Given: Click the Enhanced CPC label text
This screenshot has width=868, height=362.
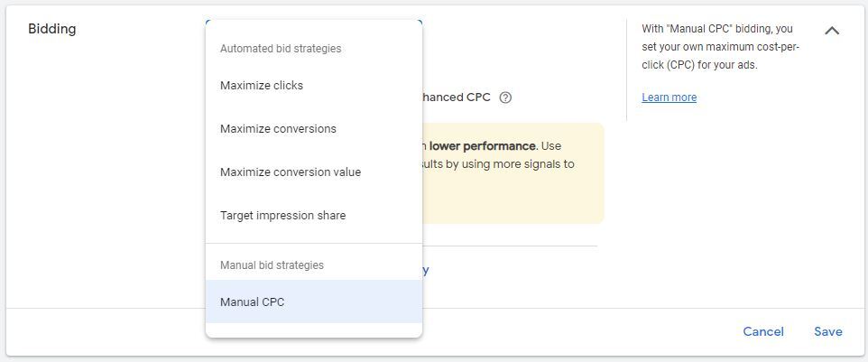Looking at the screenshot, I should pos(457,97).
